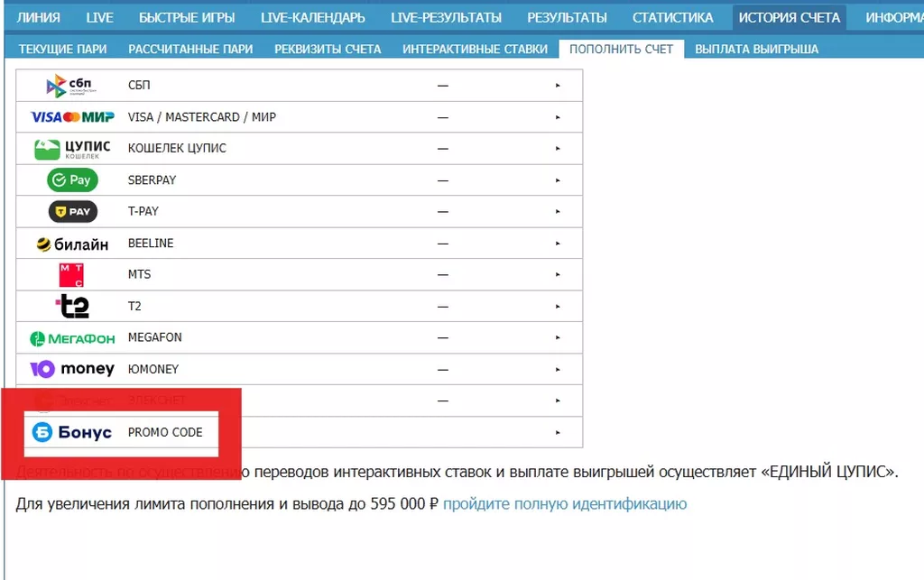The width and height of the screenshot is (924, 580).
Task: Follow the пройдите полную идентификацию link
Action: [565, 504]
